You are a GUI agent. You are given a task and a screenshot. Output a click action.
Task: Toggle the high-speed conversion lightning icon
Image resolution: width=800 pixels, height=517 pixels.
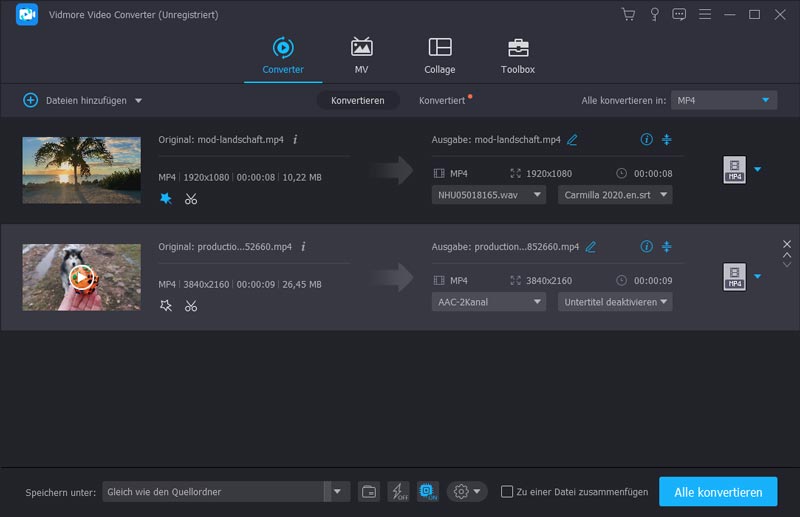tap(398, 491)
